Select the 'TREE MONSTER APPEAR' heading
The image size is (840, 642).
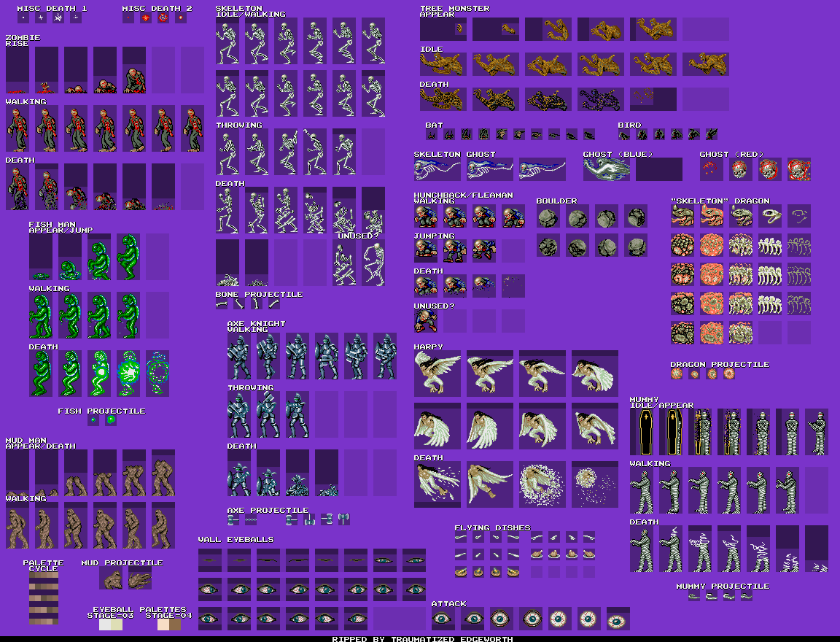pyautogui.click(x=455, y=11)
